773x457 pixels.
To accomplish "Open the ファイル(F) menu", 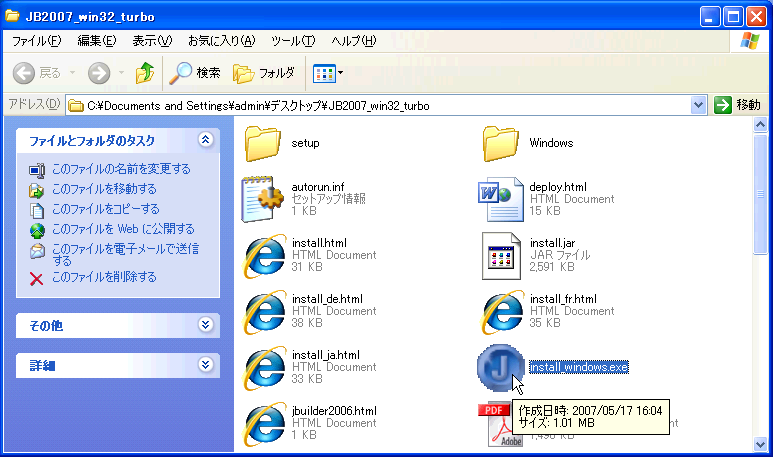I will 36,41.
